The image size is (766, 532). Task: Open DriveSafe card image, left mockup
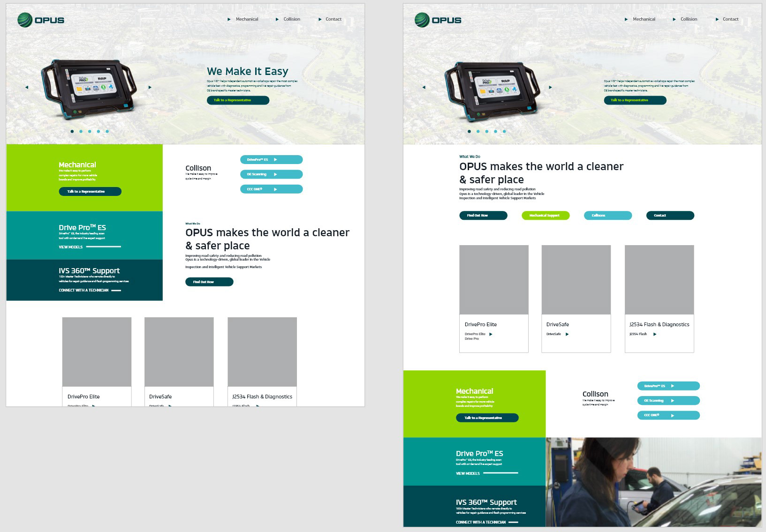coord(179,352)
